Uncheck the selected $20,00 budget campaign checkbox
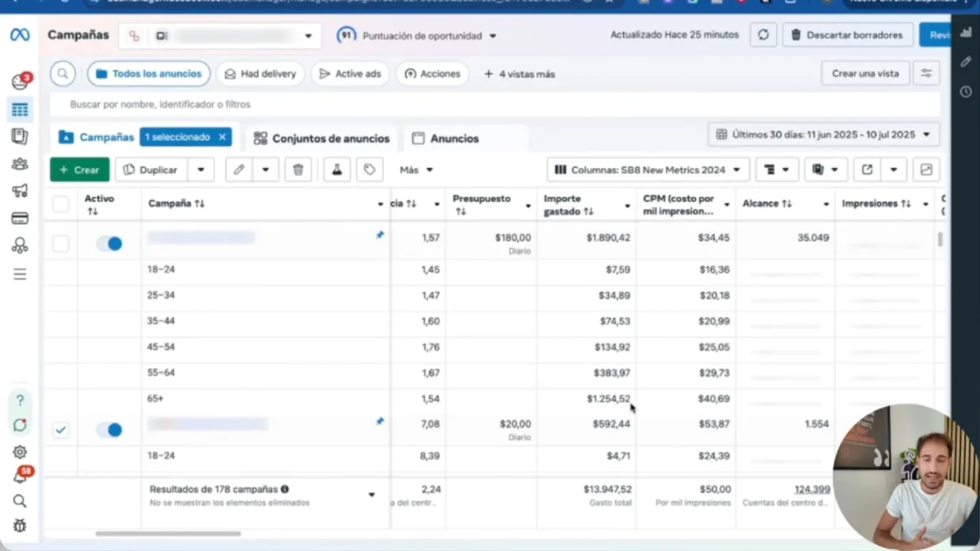This screenshot has height=551, width=980. 60,430
